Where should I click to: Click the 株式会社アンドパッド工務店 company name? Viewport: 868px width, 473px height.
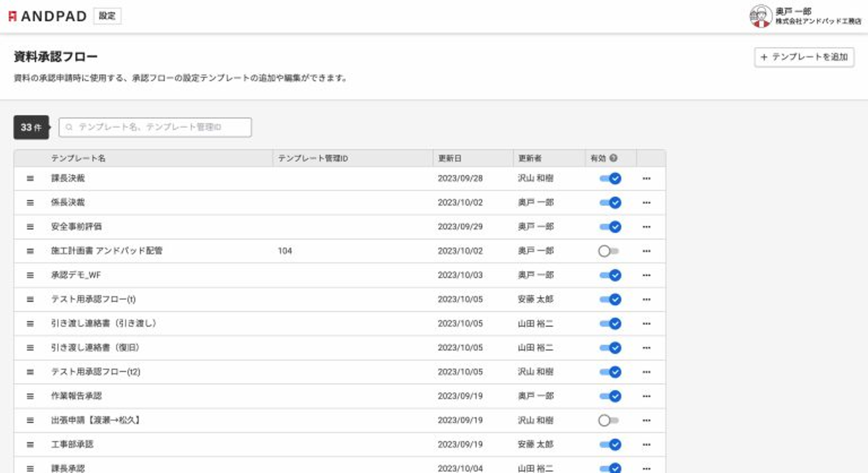coord(819,22)
